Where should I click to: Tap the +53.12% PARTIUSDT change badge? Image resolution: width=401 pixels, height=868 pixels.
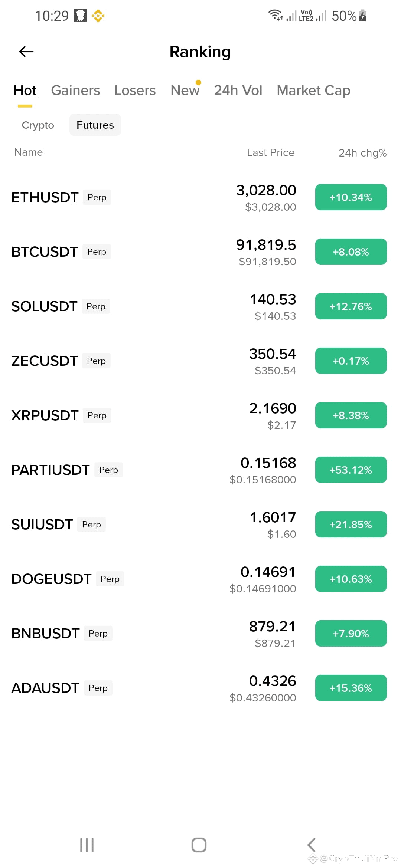pyautogui.click(x=351, y=470)
